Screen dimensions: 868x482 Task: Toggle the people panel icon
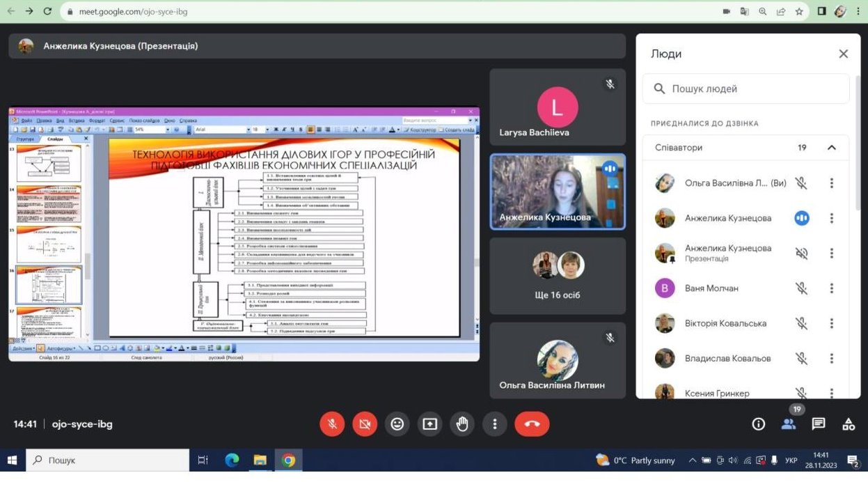click(x=789, y=423)
